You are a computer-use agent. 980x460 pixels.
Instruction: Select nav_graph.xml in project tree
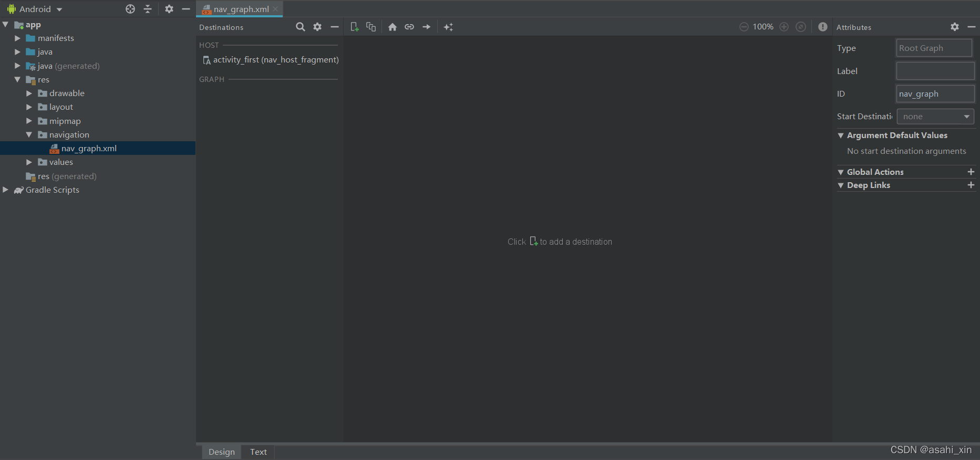click(x=98, y=149)
